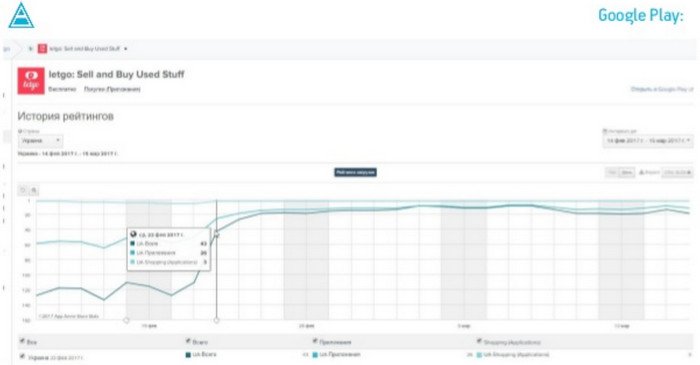Screen dimensions: 700x365
Task: Open the Украина country dropdown
Action: click(x=40, y=141)
